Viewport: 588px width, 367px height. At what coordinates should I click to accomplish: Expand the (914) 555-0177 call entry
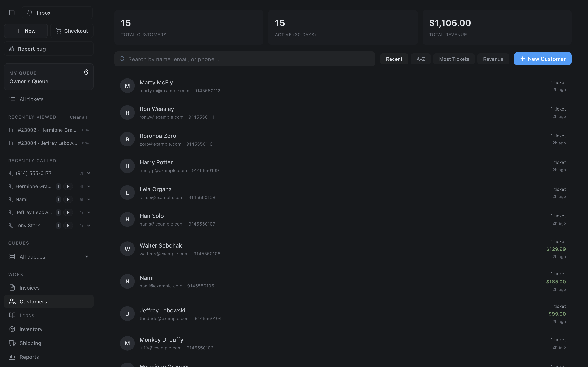tap(89, 173)
